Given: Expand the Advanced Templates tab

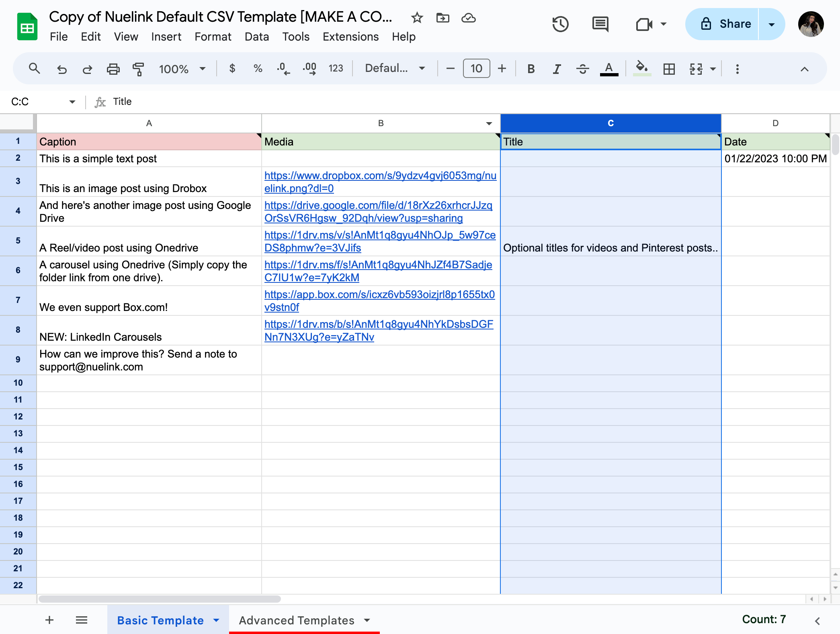Looking at the screenshot, I should click(369, 620).
